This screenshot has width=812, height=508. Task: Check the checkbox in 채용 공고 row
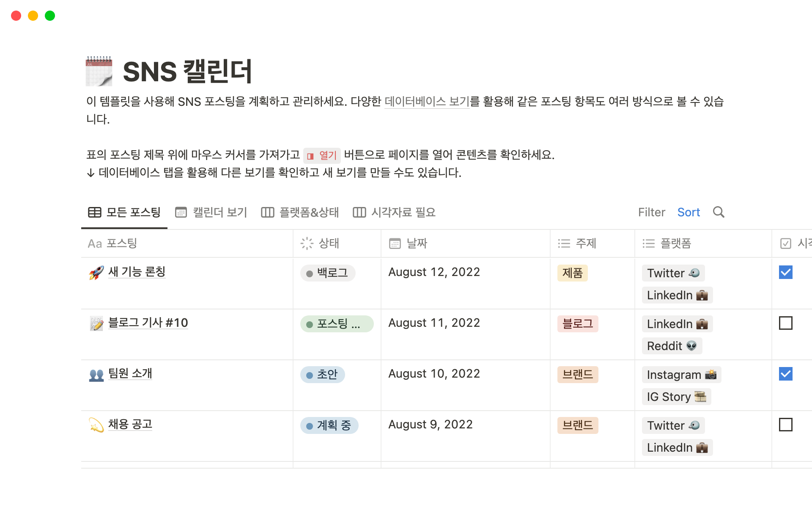pyautogui.click(x=785, y=425)
